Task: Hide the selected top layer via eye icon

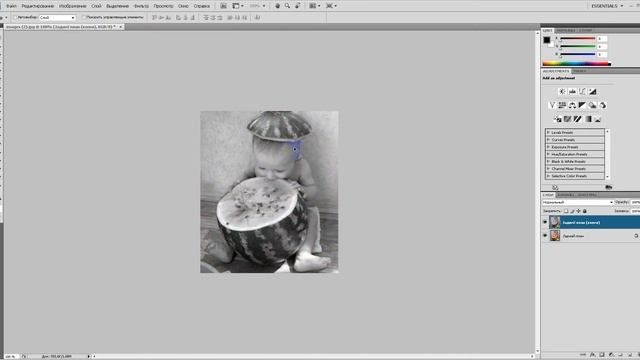Action: (545, 222)
